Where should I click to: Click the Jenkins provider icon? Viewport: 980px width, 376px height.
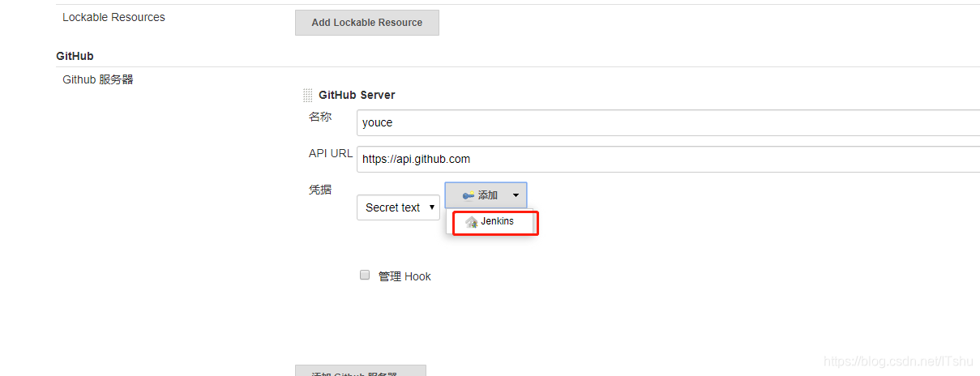click(472, 222)
